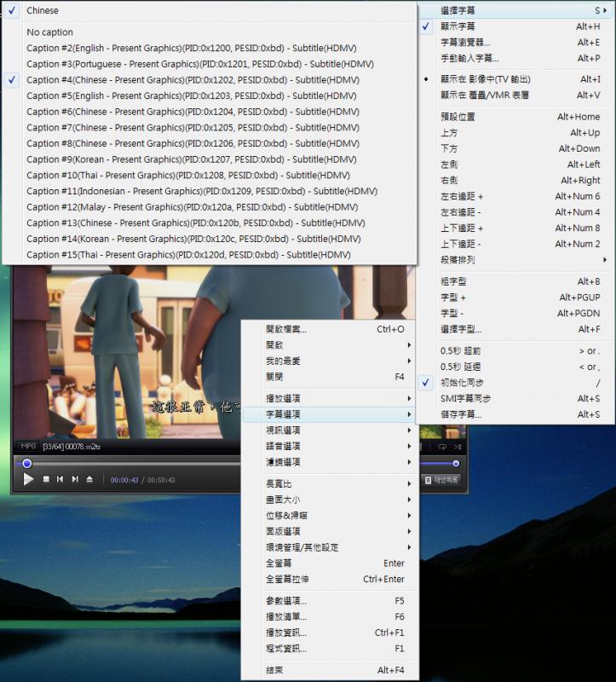Select No caption option
This screenshot has height=682, width=616.
(210, 32)
